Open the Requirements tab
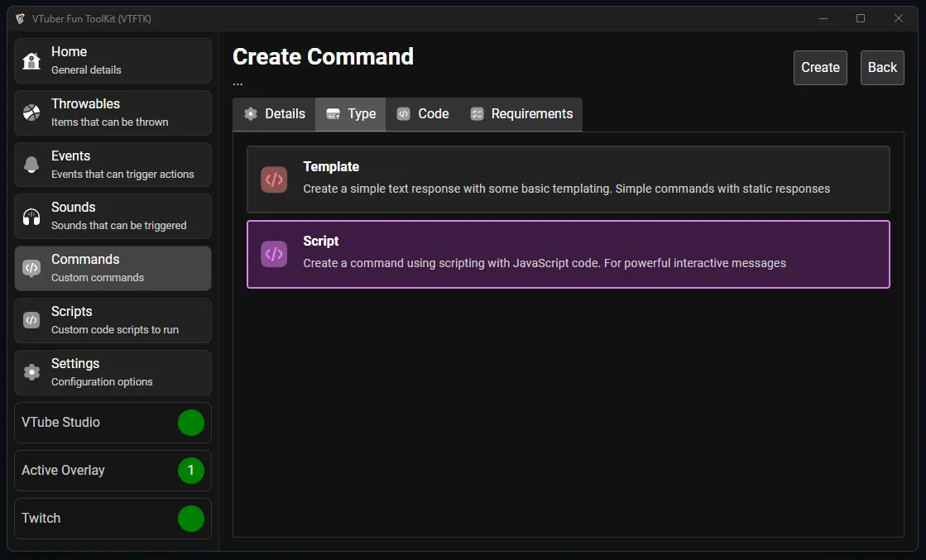 (521, 114)
